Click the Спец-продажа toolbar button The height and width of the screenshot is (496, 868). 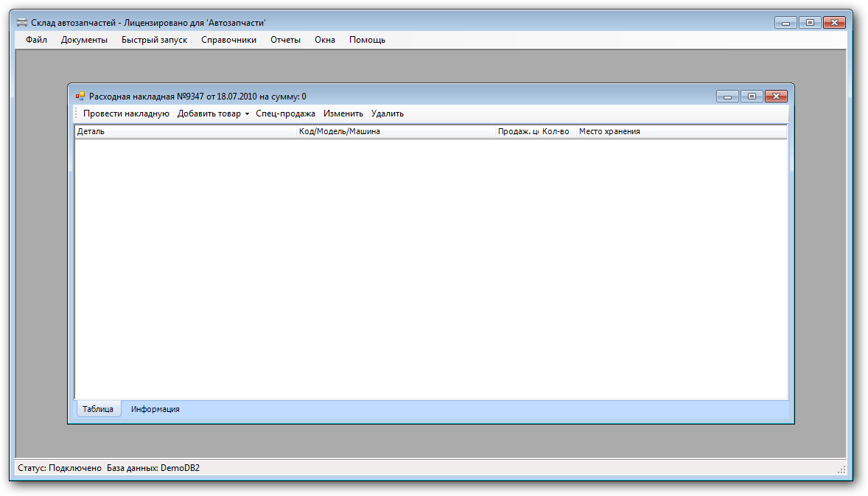285,113
